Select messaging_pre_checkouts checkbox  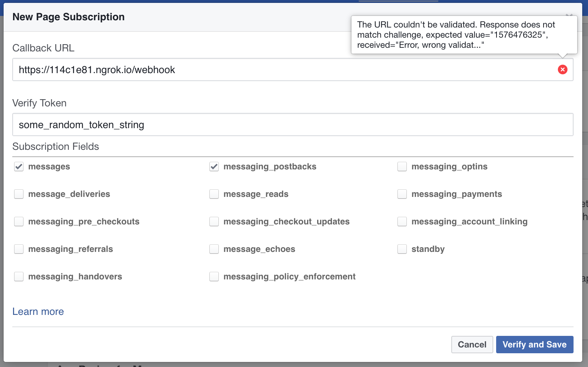point(19,222)
